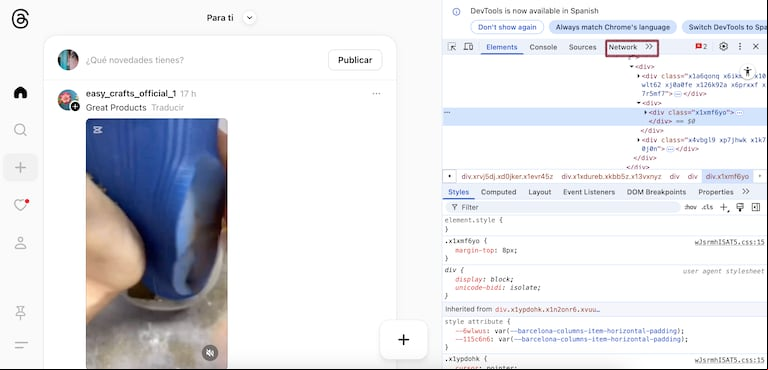Click Switch DevTools to Spanish button
The width and height of the screenshot is (768, 370).
[x=725, y=27]
